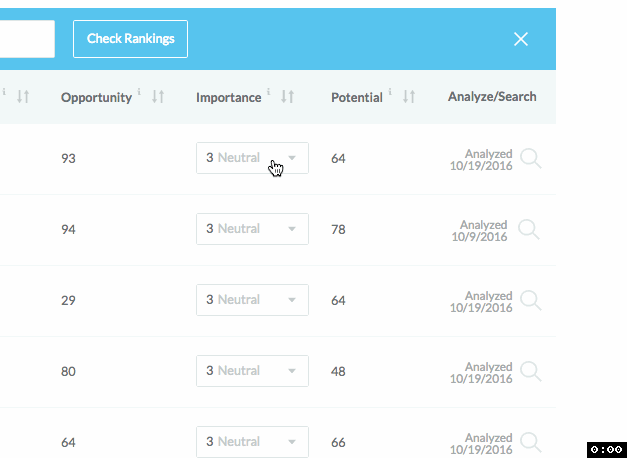627x458 pixels.
Task: Click the magnifier icon in the Opportunity 64 row
Action: pos(531,442)
